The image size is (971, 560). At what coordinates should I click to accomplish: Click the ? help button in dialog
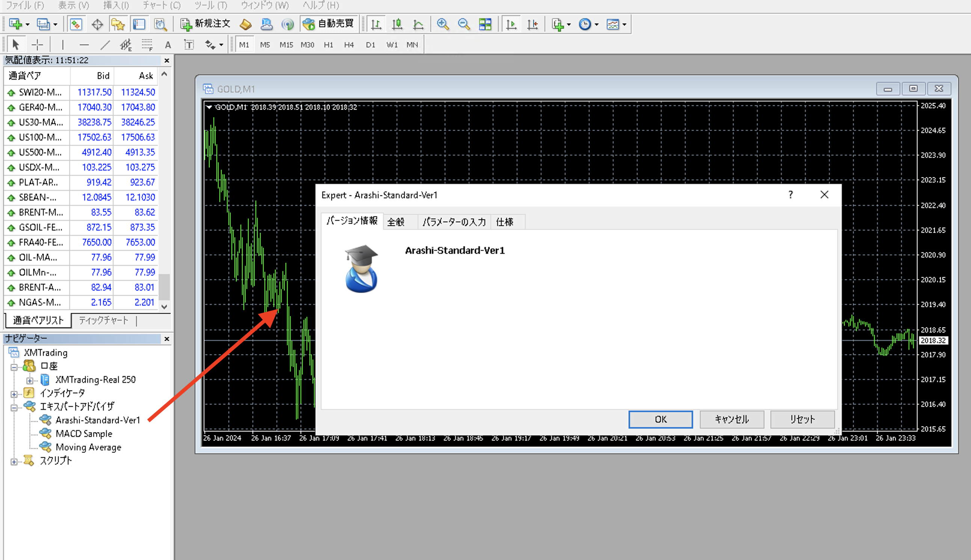tap(790, 195)
